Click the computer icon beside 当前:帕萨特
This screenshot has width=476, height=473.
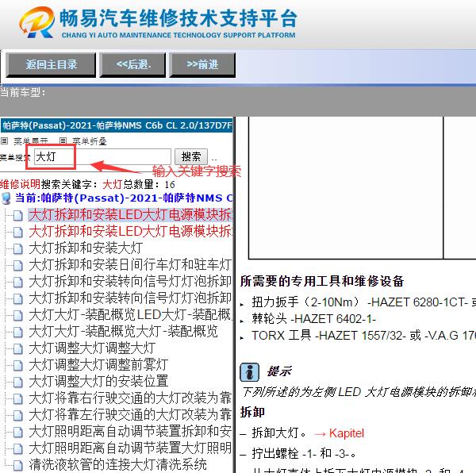pos(6,198)
